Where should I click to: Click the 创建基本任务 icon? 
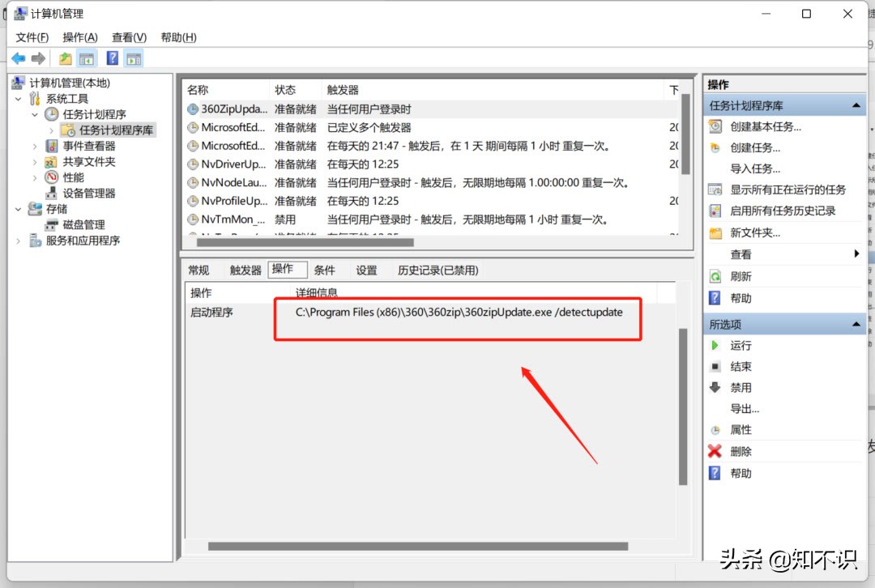click(715, 126)
